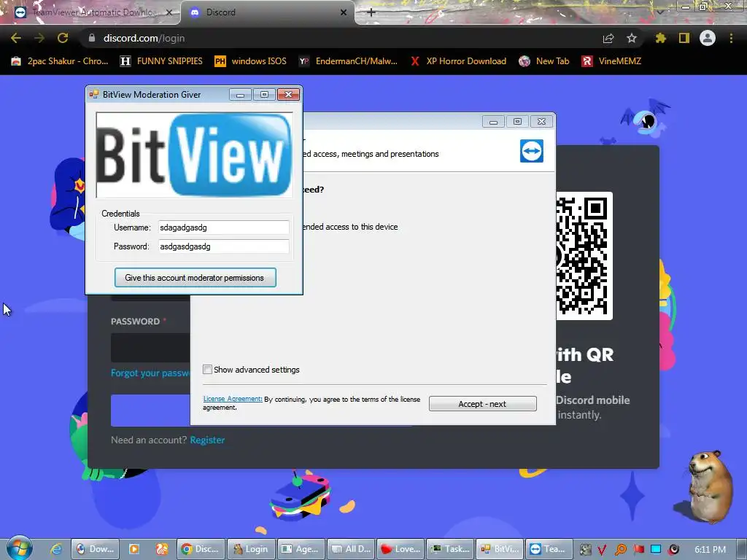Open Windows Media Player taskbar icon

coord(134,549)
